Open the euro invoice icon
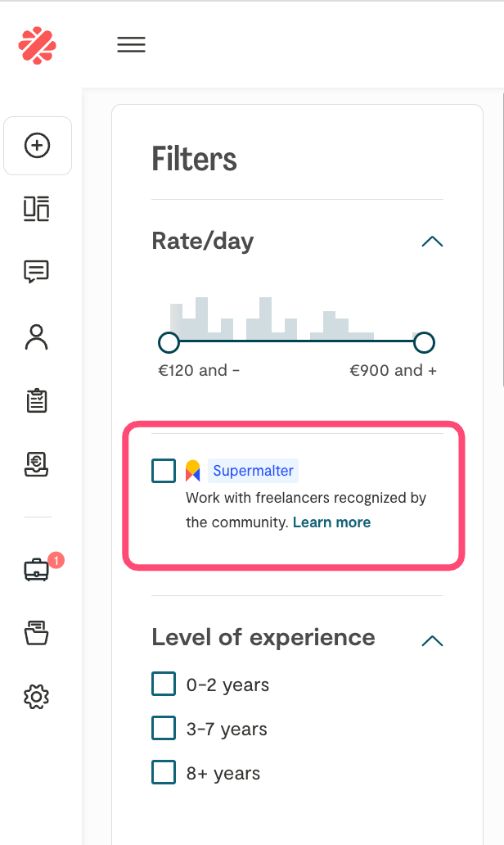The image size is (504, 845). tap(37, 464)
